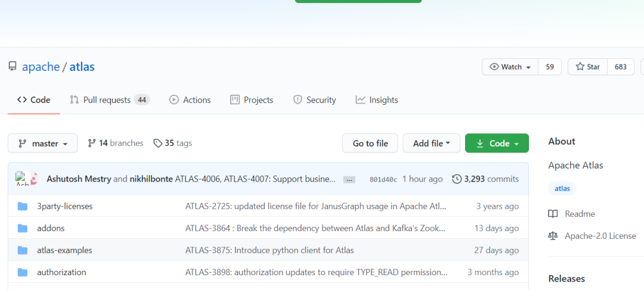Image resolution: width=644 pixels, height=290 pixels.
Task: Open the 35 tags link
Action: pyautogui.click(x=172, y=143)
